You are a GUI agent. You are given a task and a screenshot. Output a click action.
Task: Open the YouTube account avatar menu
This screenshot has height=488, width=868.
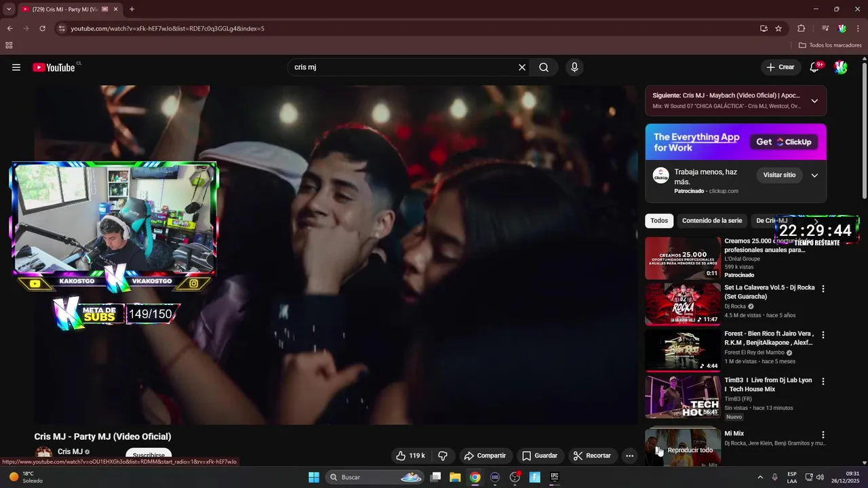click(x=841, y=67)
